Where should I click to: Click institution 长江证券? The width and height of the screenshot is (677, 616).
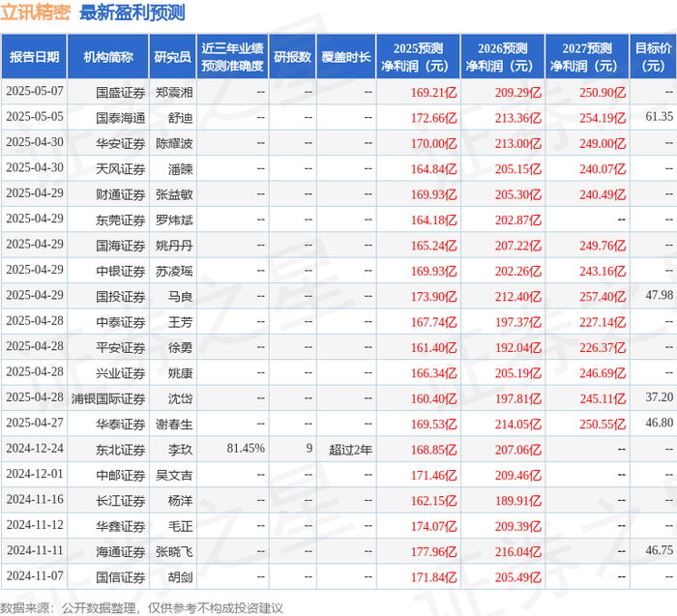pyautogui.click(x=121, y=500)
